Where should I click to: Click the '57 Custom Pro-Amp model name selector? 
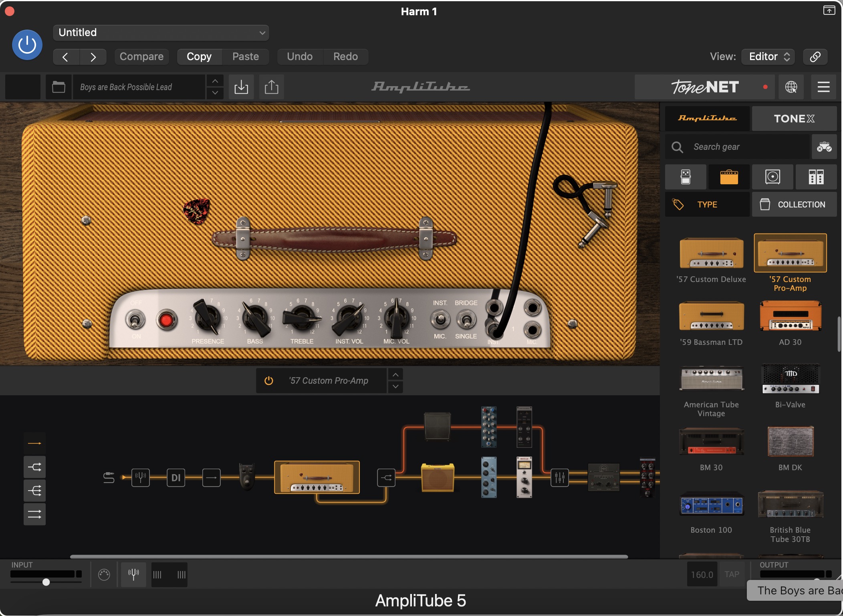[329, 380]
